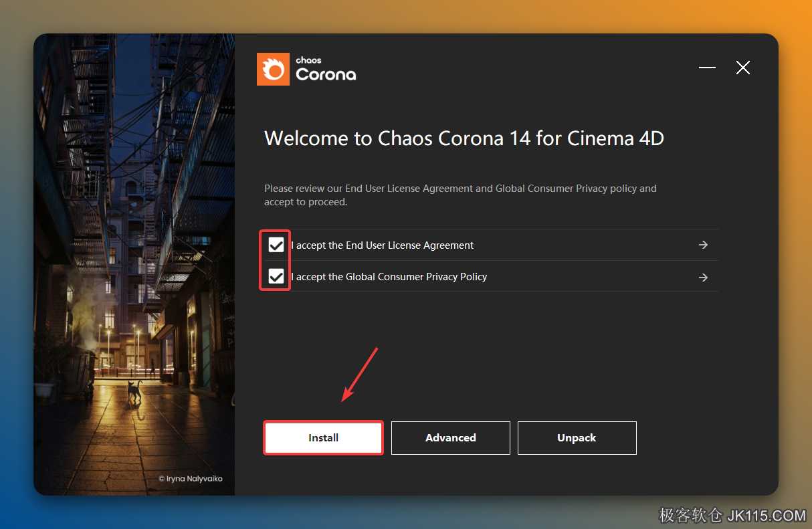Start installation with the Install button
Screen dimensions: 812x529
(x=324, y=438)
